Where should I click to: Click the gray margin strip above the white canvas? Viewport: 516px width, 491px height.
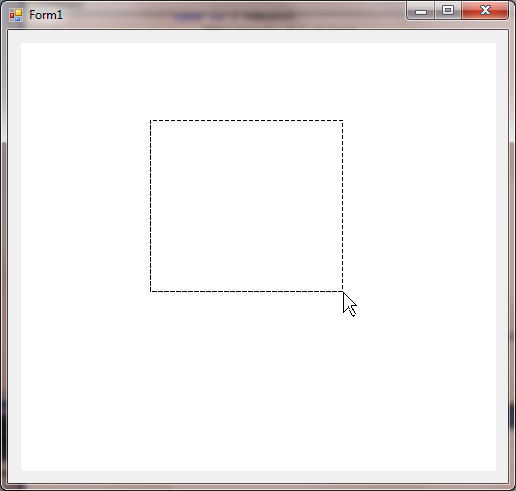pos(258,36)
